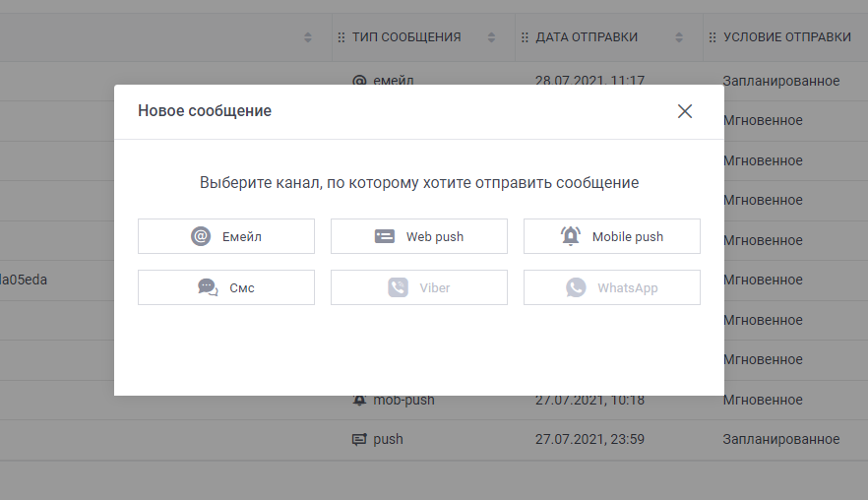Click the mob-push type text
Screen dimensions: 868x500
coord(403,401)
